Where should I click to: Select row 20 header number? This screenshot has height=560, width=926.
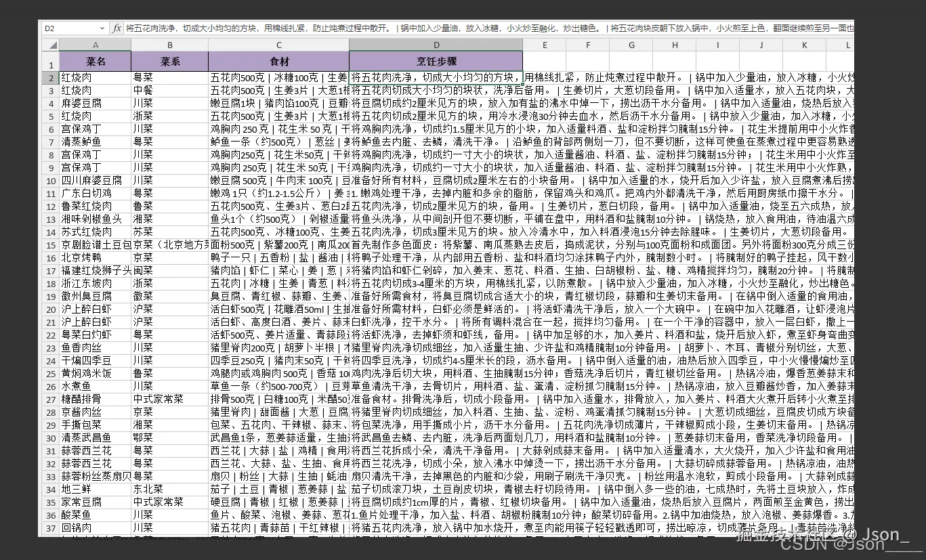52,309
